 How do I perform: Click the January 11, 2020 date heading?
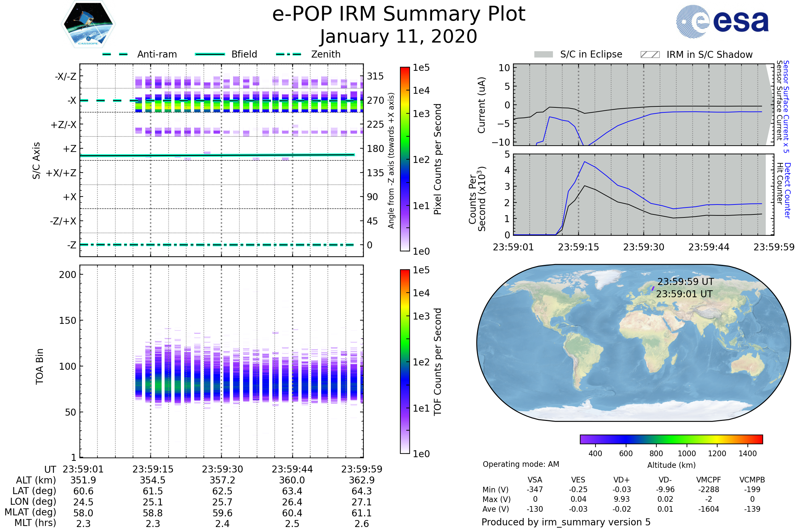(399, 37)
